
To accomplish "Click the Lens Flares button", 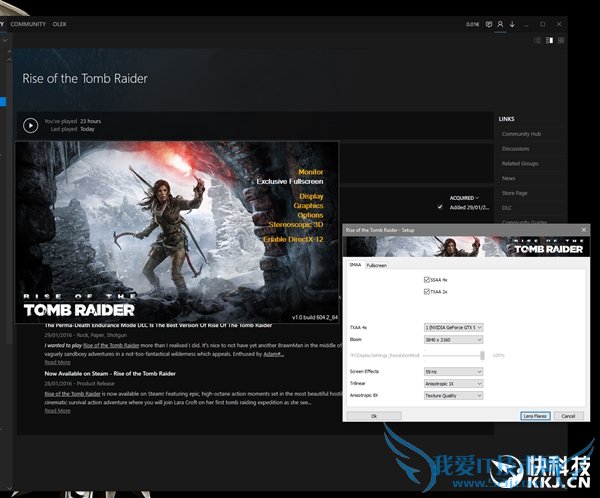I will pos(535,416).
